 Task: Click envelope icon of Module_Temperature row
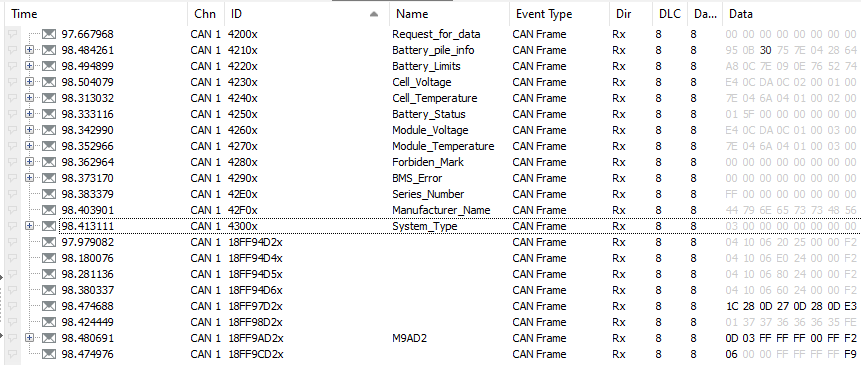pos(49,146)
